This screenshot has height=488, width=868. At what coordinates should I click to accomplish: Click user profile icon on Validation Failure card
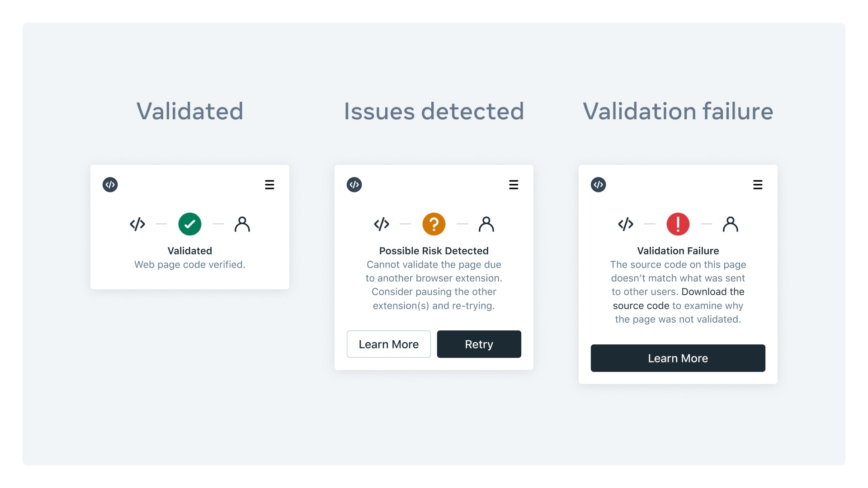[730, 224]
